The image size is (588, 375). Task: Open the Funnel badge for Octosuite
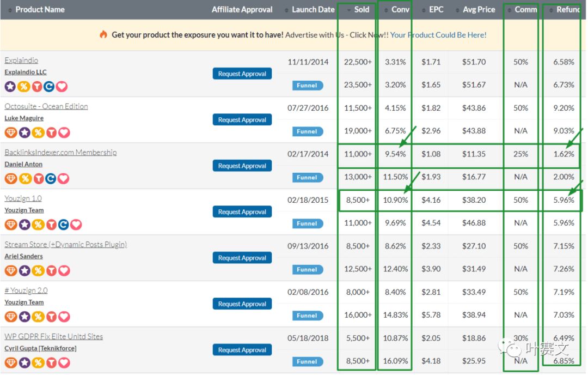[x=308, y=131]
